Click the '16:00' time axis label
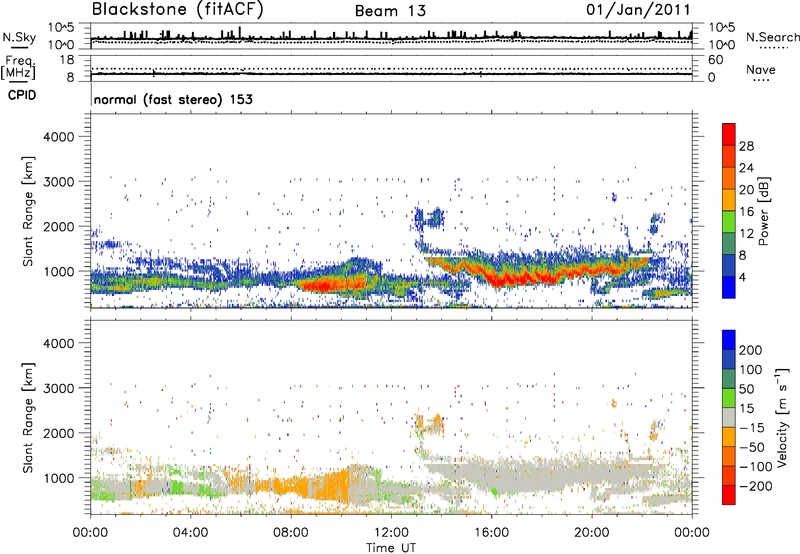The width and height of the screenshot is (800, 554). (491, 533)
